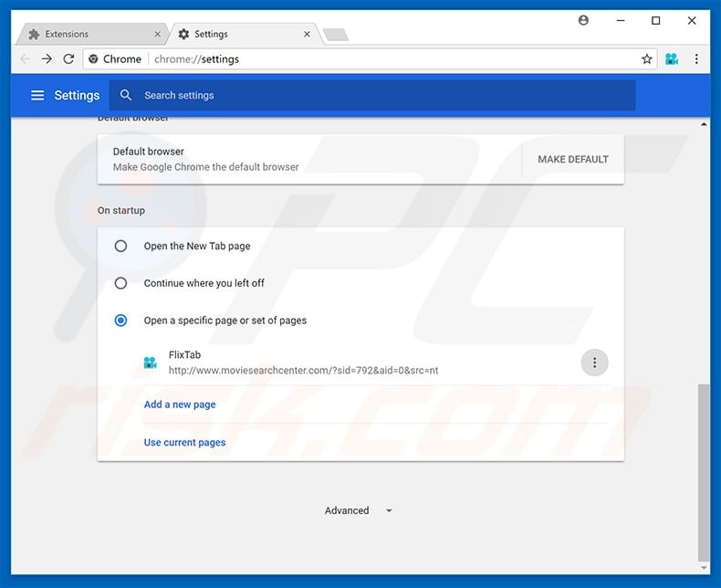
Task: Click the scrollbar down arrow
Action: (x=704, y=568)
